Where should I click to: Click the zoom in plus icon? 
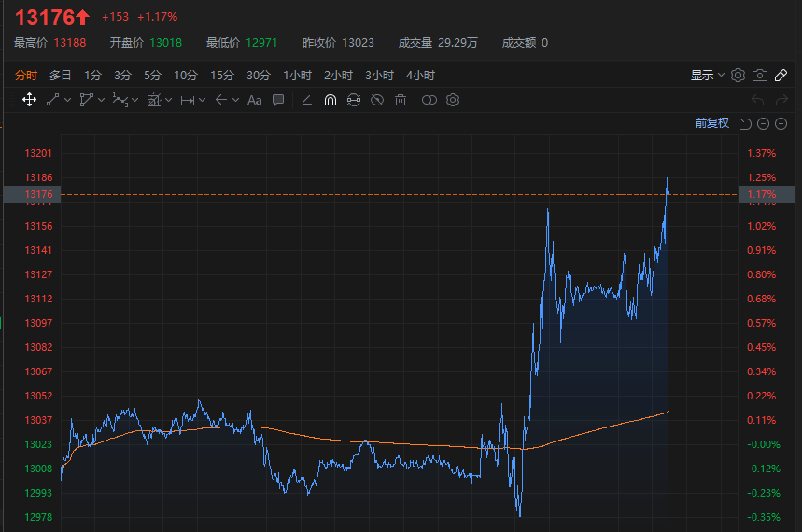pos(781,123)
